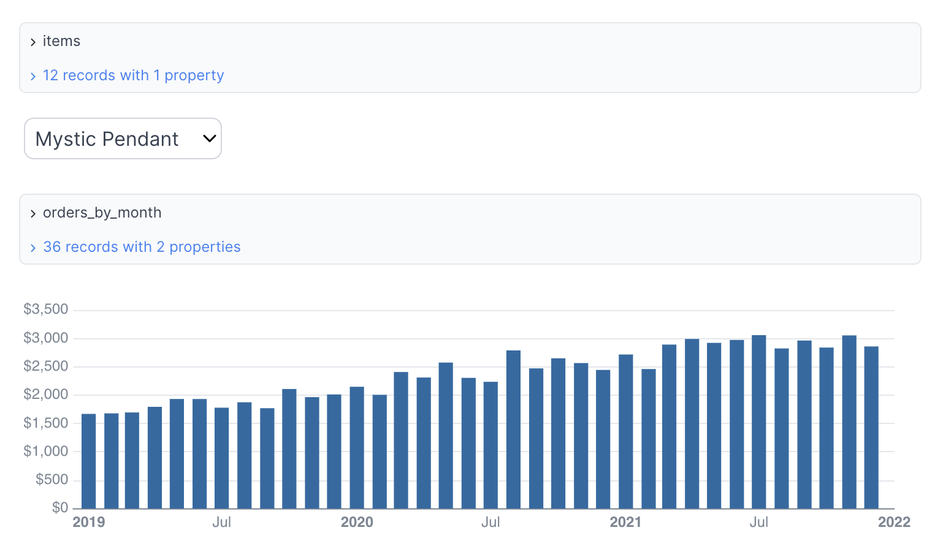Click the July 2021 bar
The width and height of the screenshot is (943, 560).
(759, 422)
